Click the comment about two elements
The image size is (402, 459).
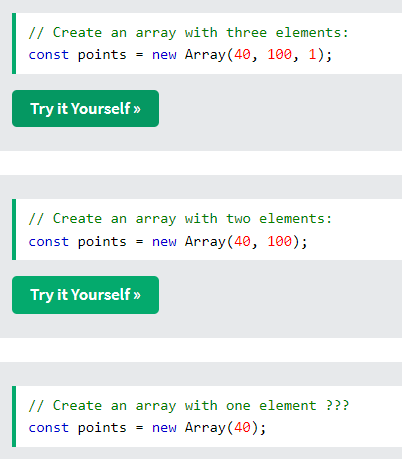coord(180,219)
